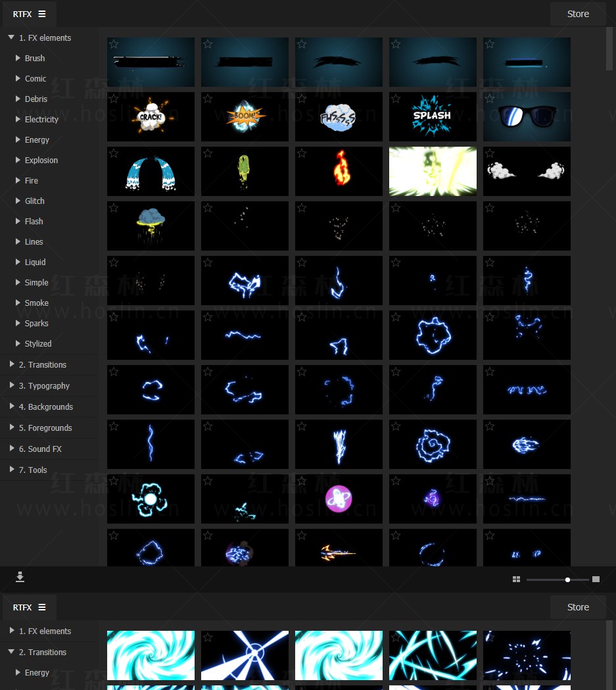
Task: Select the Stylized subcategory
Action: coord(38,343)
